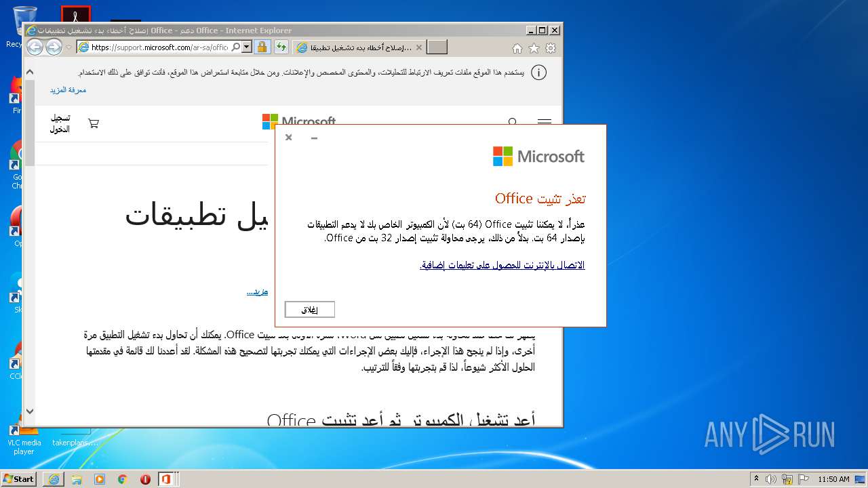
Task: Click the search magnifier in address bar
Action: (x=235, y=47)
